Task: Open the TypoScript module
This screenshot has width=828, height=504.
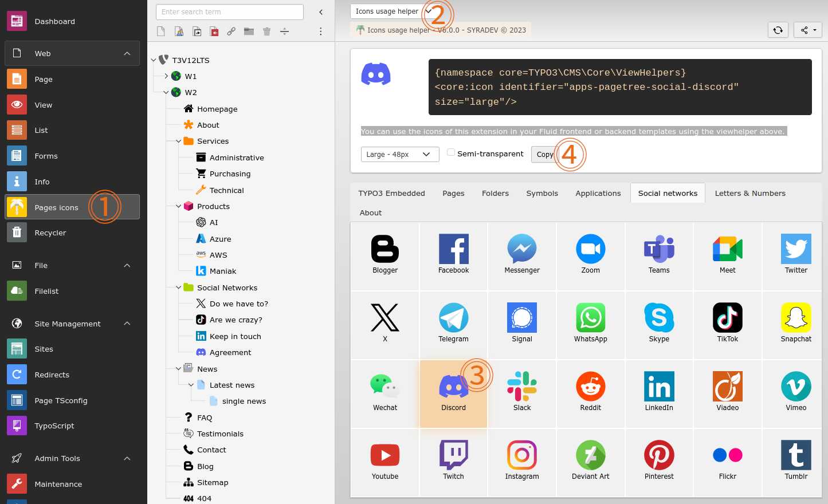Action: click(72, 426)
